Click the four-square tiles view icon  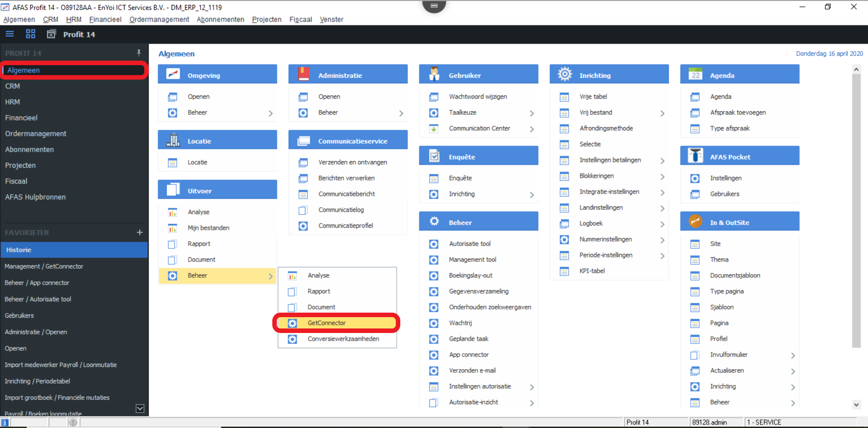click(x=30, y=34)
